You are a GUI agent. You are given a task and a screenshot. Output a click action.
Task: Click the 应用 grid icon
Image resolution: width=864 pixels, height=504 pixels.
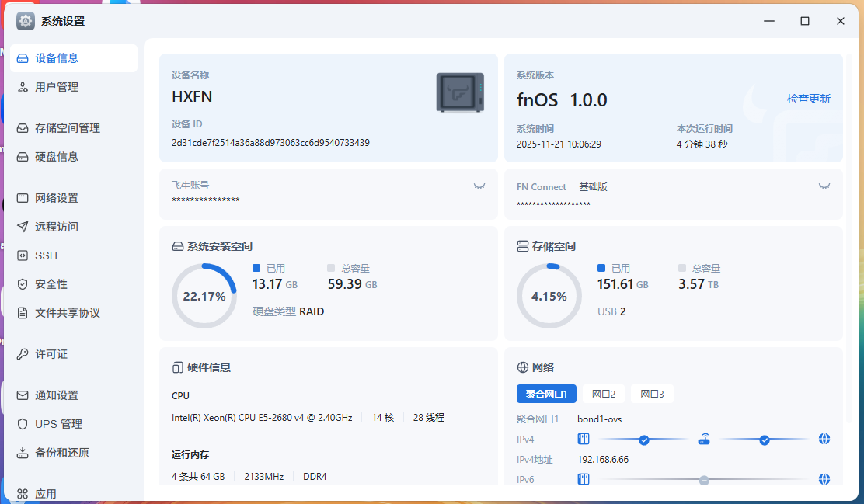(23, 494)
